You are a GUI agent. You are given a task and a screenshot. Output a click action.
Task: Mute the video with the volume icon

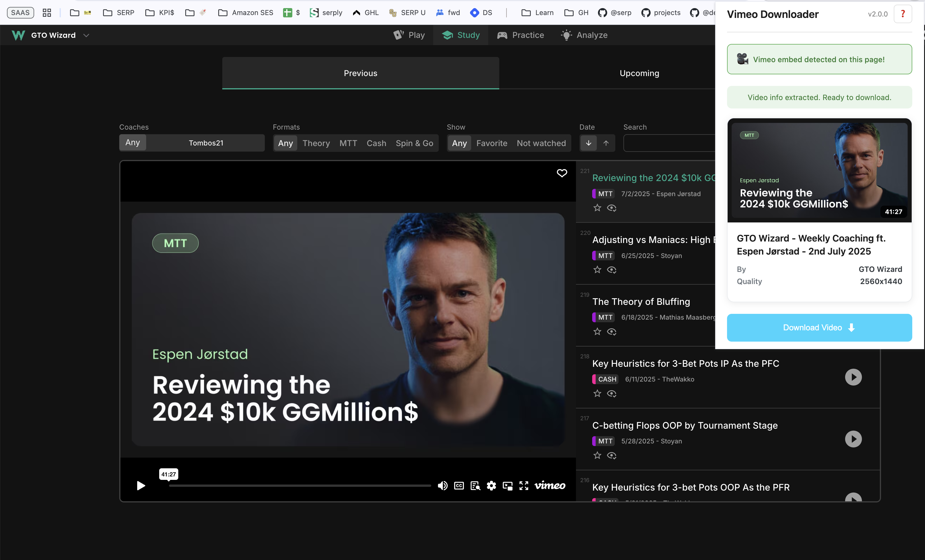(443, 486)
